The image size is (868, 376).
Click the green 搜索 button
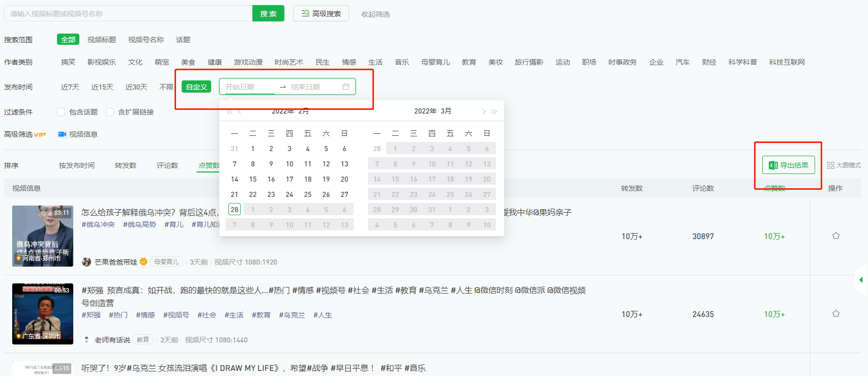(268, 14)
